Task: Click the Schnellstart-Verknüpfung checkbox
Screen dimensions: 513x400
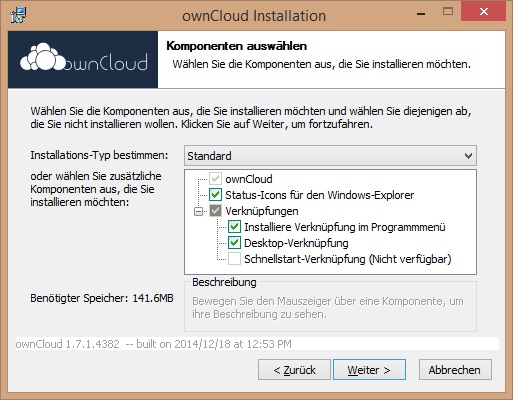Action: (234, 259)
